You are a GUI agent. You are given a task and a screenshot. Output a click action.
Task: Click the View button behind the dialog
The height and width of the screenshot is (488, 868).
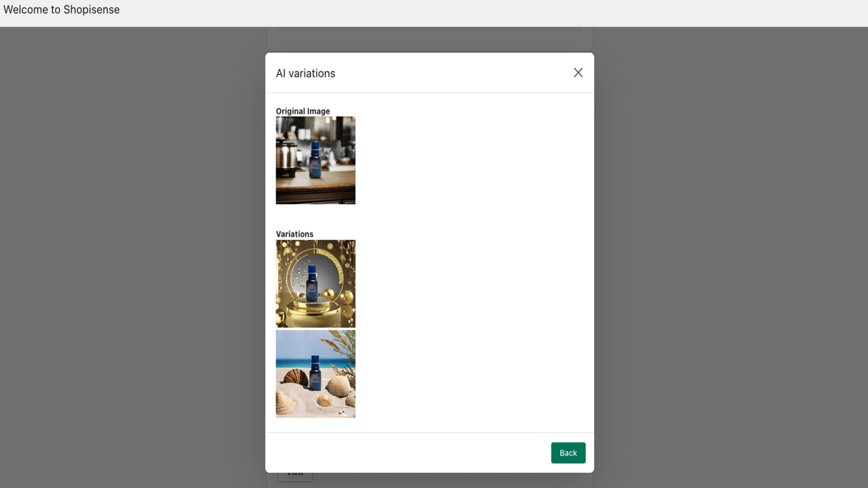click(295, 476)
